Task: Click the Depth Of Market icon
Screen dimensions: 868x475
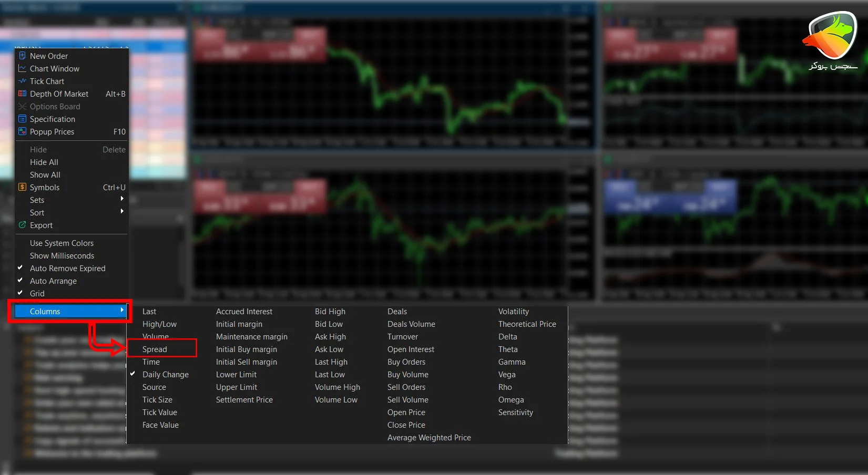Action: point(22,94)
